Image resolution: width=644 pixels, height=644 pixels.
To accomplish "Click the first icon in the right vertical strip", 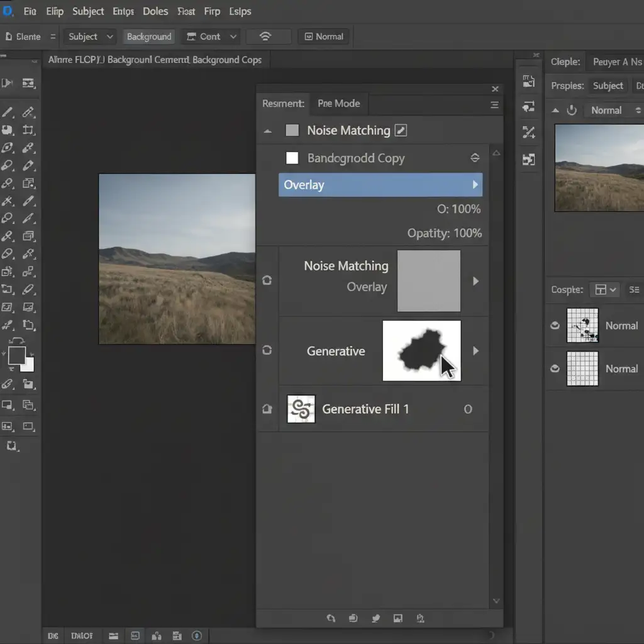I will tap(529, 81).
